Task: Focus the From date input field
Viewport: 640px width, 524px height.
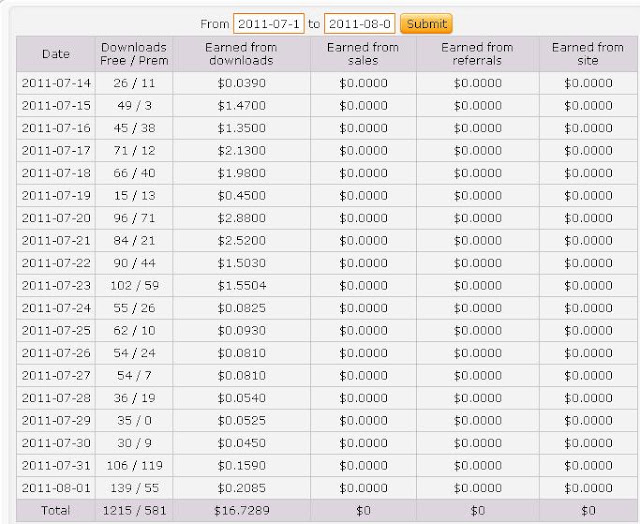Action: (269, 24)
